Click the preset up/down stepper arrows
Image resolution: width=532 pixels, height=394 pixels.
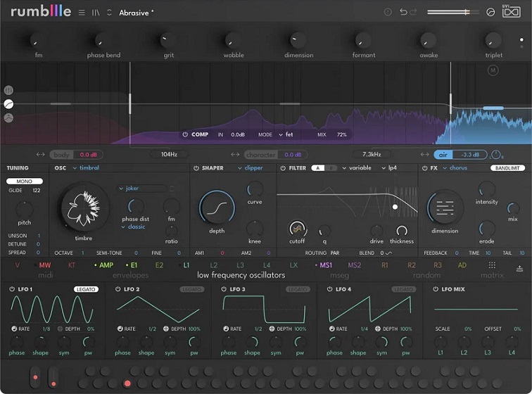tap(109, 13)
